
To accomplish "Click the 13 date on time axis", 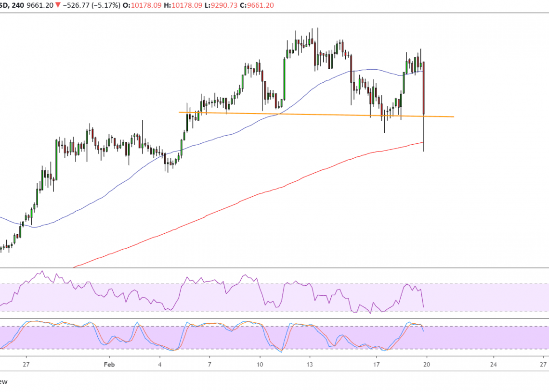I will [310, 364].
